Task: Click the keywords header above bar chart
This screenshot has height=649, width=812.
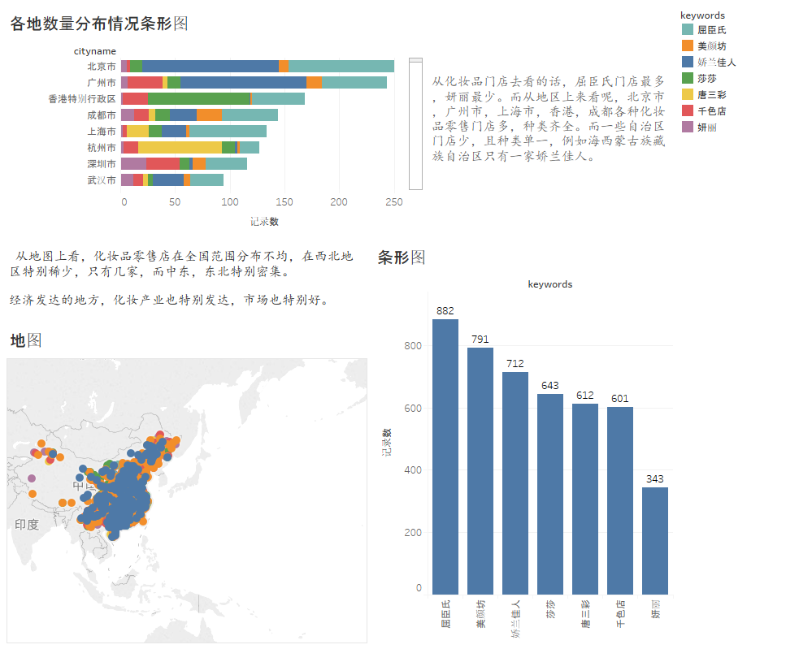Action: tap(550, 284)
